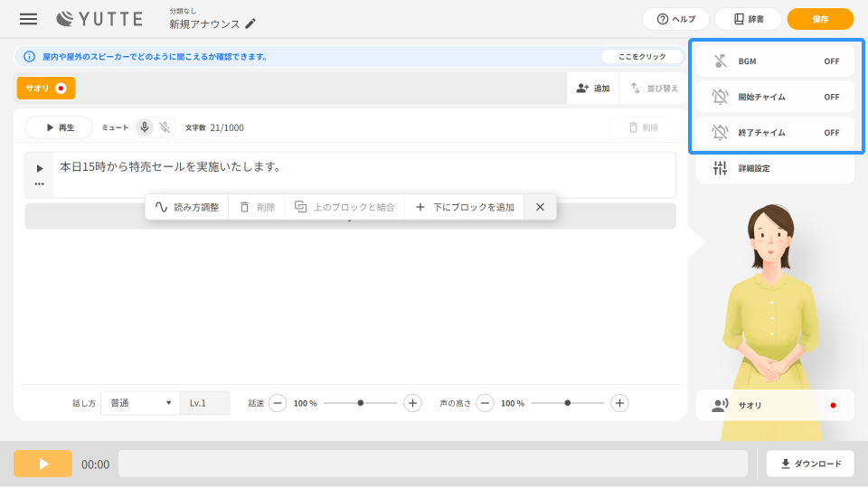Select 読み方調整 in the popup menu
Viewport: 868px width, 488px height.
point(187,207)
